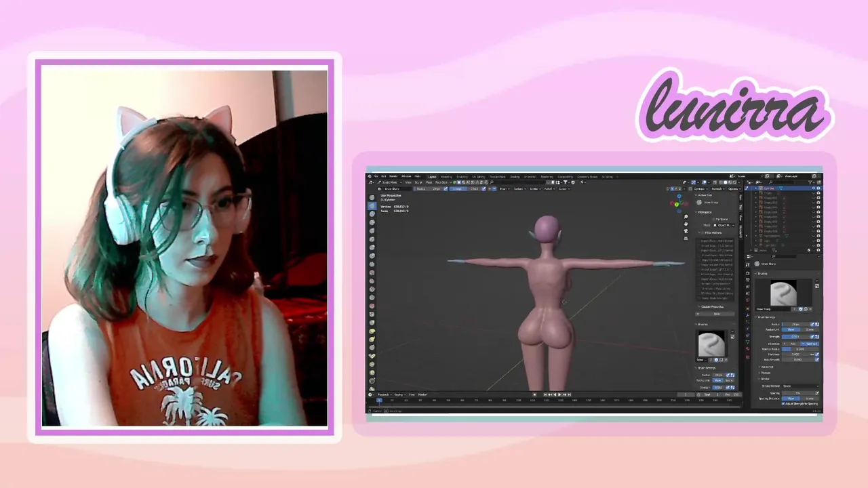Expand the Advanced brush settings section
The height and width of the screenshot is (488, 868).
(x=767, y=367)
